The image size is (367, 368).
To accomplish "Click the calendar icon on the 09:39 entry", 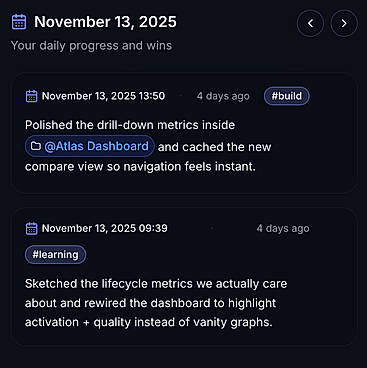I will point(31,228).
